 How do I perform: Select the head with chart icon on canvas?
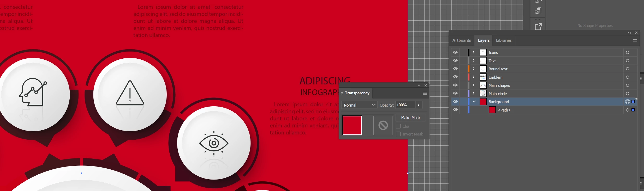33,92
